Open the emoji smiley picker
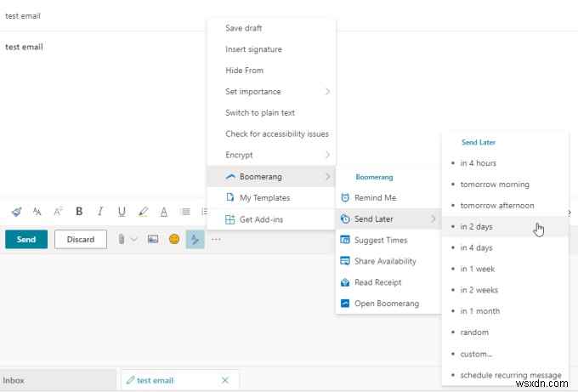 point(174,239)
